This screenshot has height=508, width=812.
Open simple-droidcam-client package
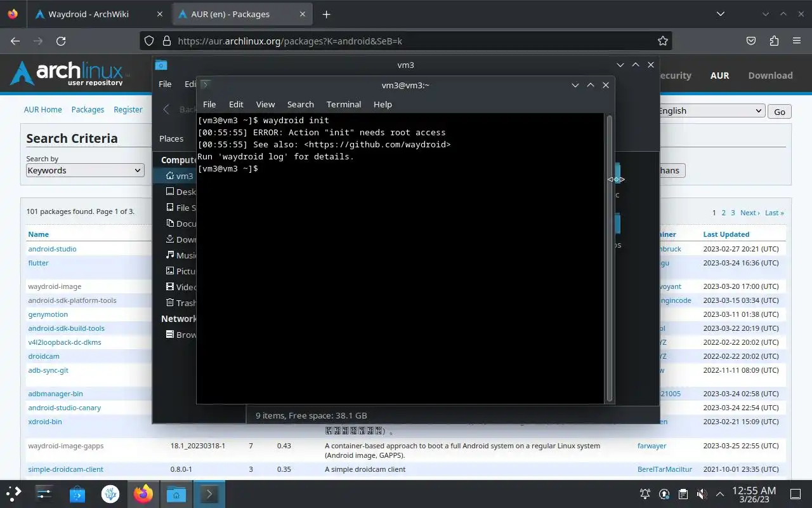pyautogui.click(x=65, y=469)
